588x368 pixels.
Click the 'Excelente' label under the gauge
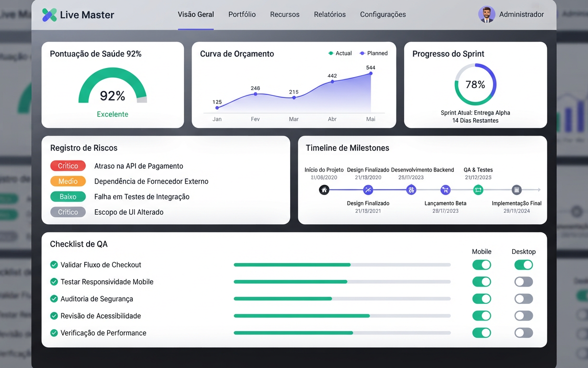(x=113, y=114)
